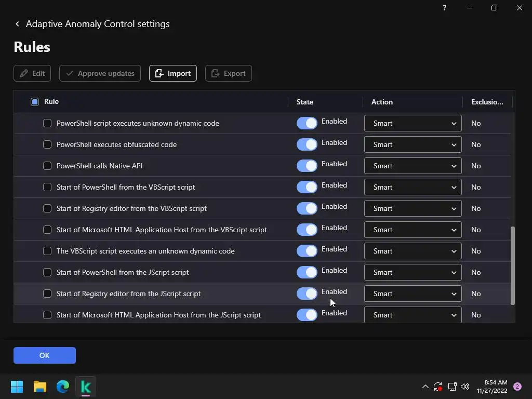Click the volume icon in system tray
The width and height of the screenshot is (532, 399).
(x=465, y=387)
